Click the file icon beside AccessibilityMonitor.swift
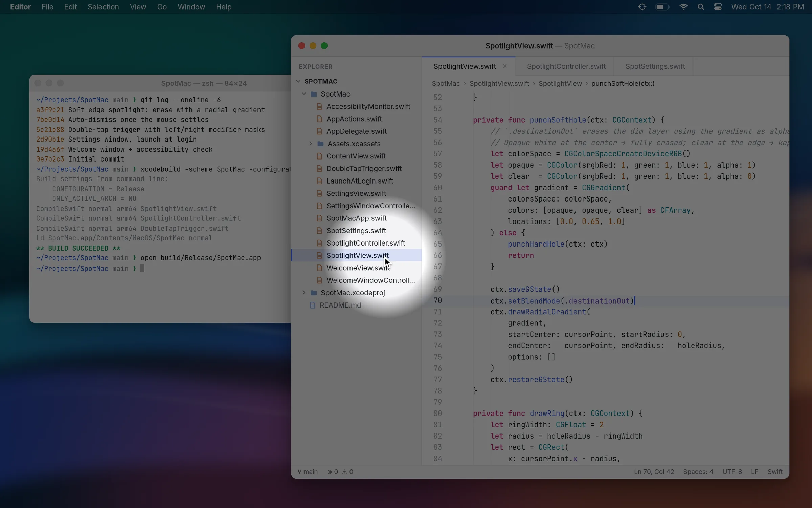The height and width of the screenshot is (508, 812). [319, 106]
